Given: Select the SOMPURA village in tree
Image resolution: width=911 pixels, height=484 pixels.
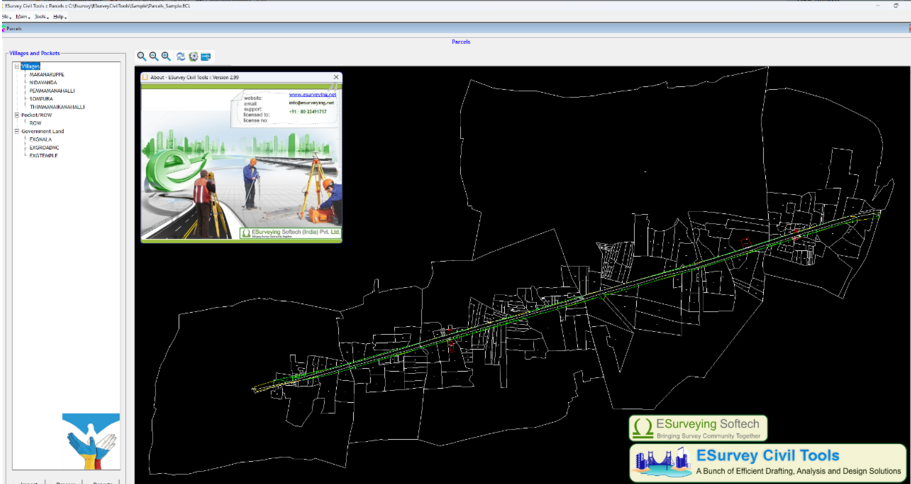Looking at the screenshot, I should [x=42, y=98].
